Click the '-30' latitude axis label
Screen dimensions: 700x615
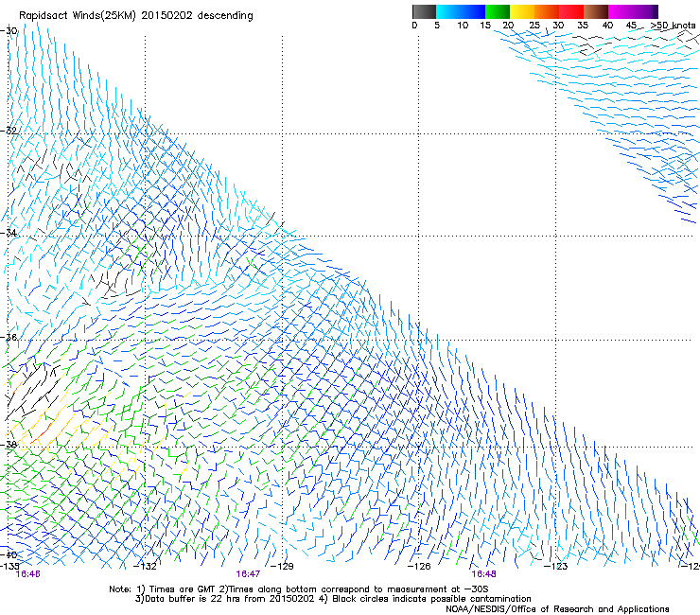[x=9, y=31]
